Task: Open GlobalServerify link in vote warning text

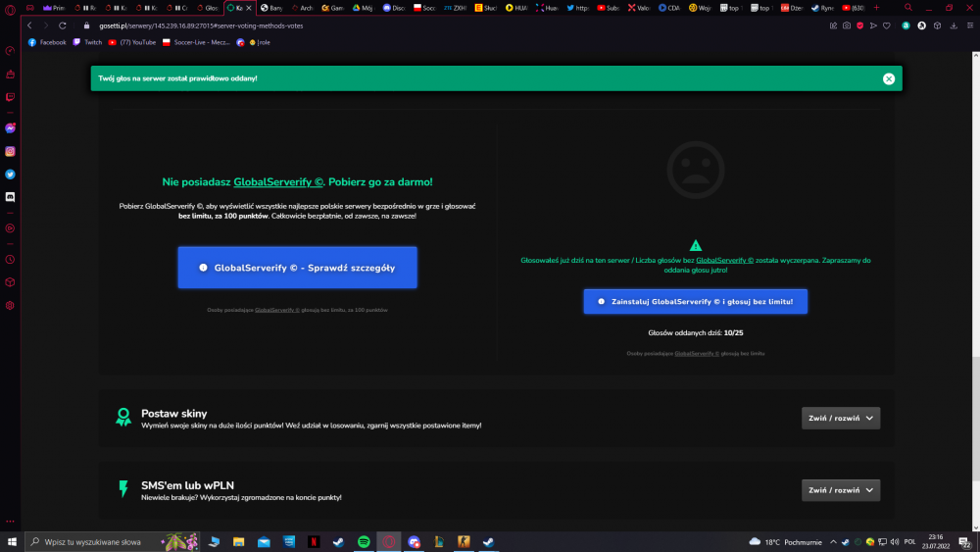Action: coord(724,260)
